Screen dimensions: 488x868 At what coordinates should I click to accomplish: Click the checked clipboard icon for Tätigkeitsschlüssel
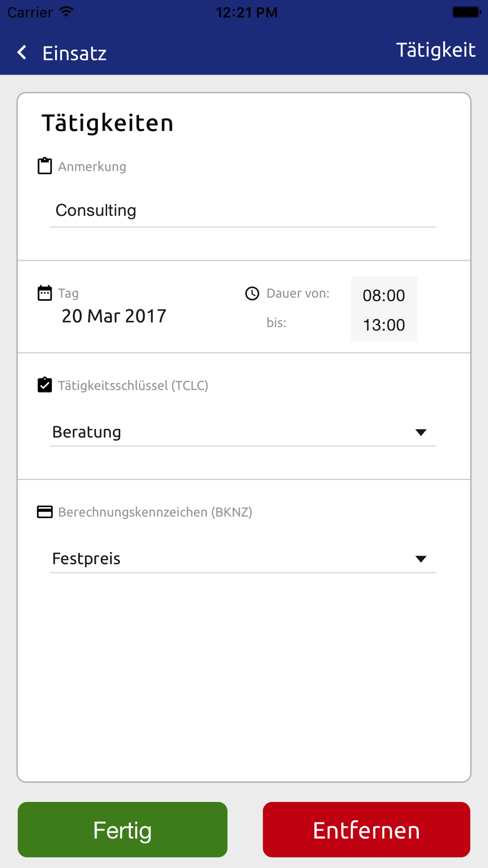click(45, 385)
